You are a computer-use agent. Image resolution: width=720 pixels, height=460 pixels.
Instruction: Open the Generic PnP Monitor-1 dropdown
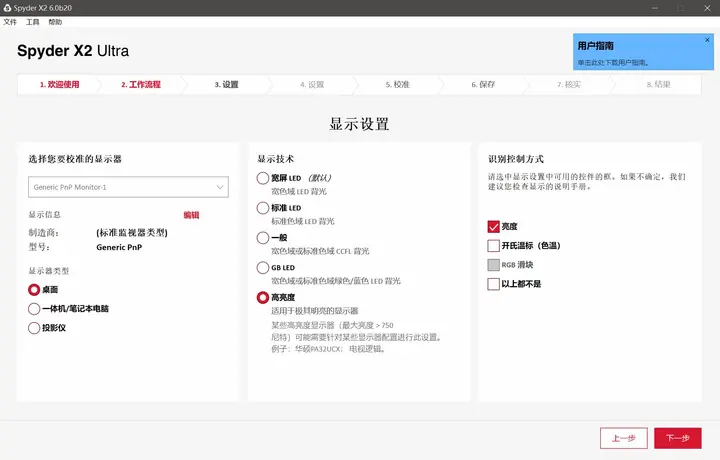pos(128,187)
